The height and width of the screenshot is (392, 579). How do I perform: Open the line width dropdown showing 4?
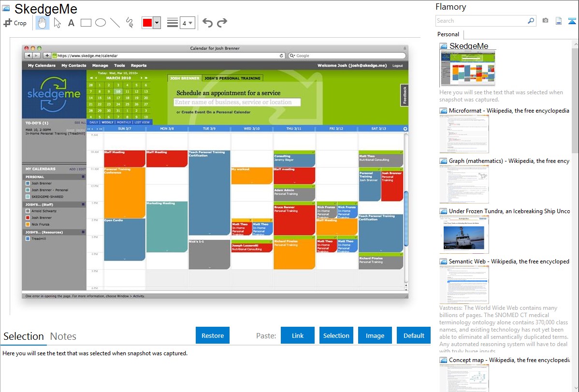click(187, 23)
